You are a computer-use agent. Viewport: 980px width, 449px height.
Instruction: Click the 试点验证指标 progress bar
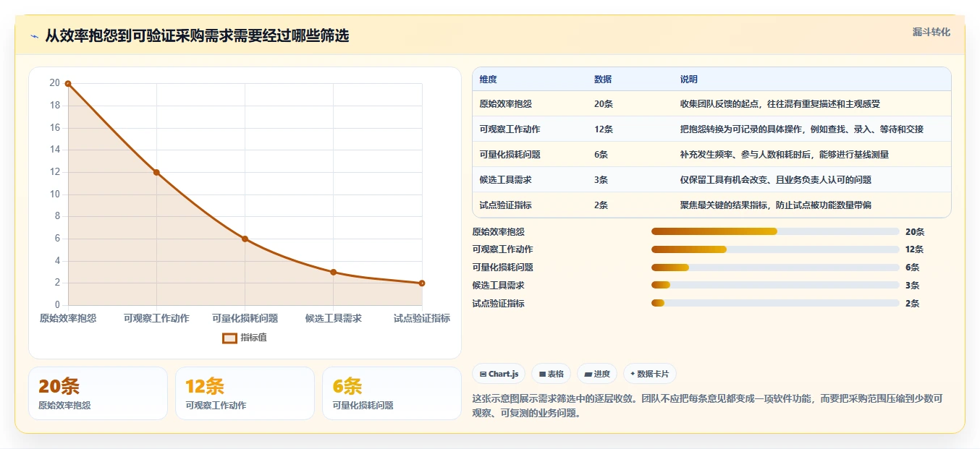tap(775, 304)
